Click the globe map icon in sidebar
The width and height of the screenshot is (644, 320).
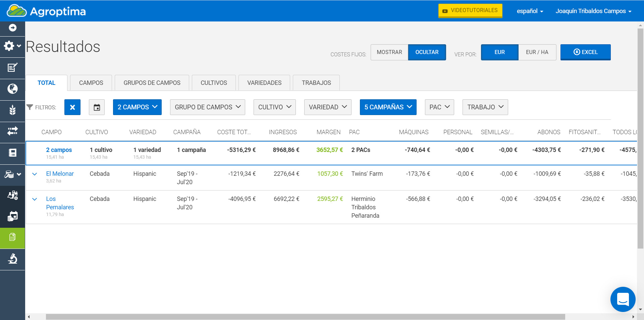[x=12, y=89]
